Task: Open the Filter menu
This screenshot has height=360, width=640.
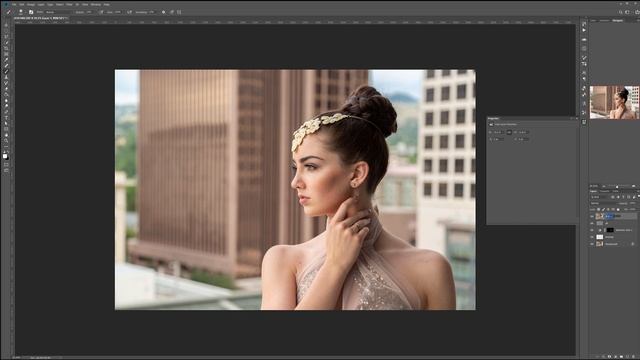Action: pyautogui.click(x=69, y=4)
